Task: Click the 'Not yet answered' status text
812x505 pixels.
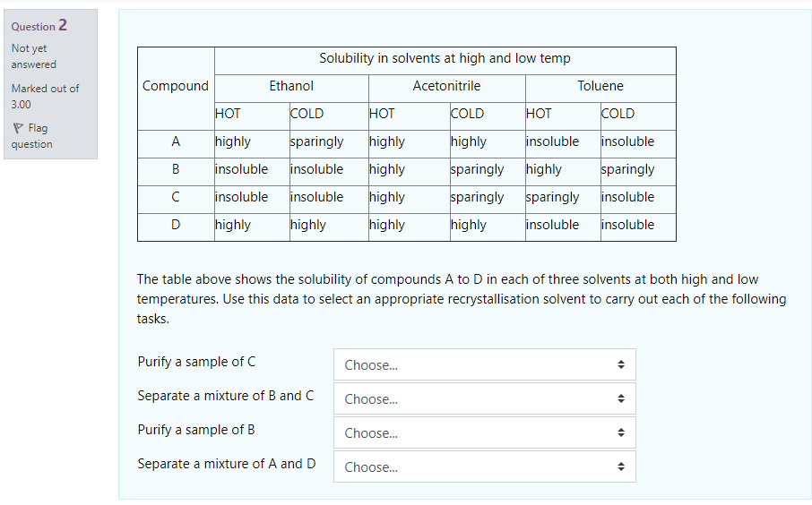Action: coord(34,56)
